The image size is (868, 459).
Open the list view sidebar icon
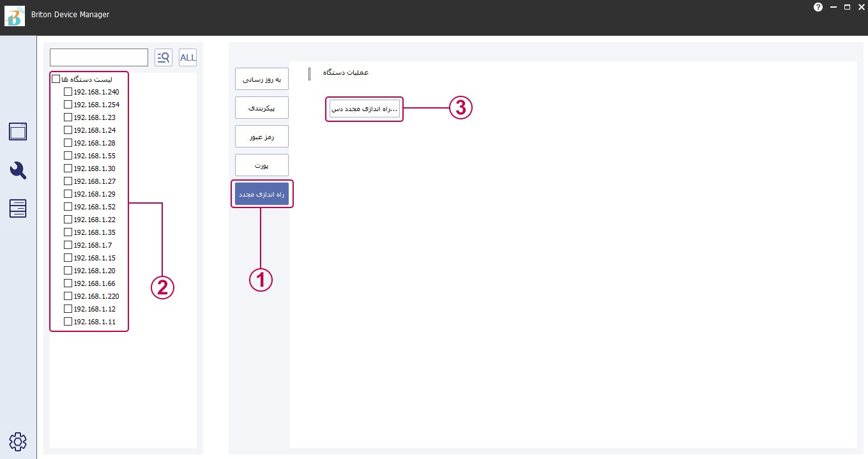pyautogui.click(x=18, y=208)
